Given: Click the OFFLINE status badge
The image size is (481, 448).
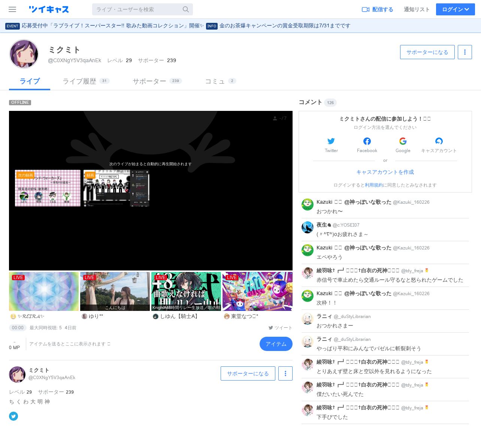Looking at the screenshot, I should (x=20, y=103).
